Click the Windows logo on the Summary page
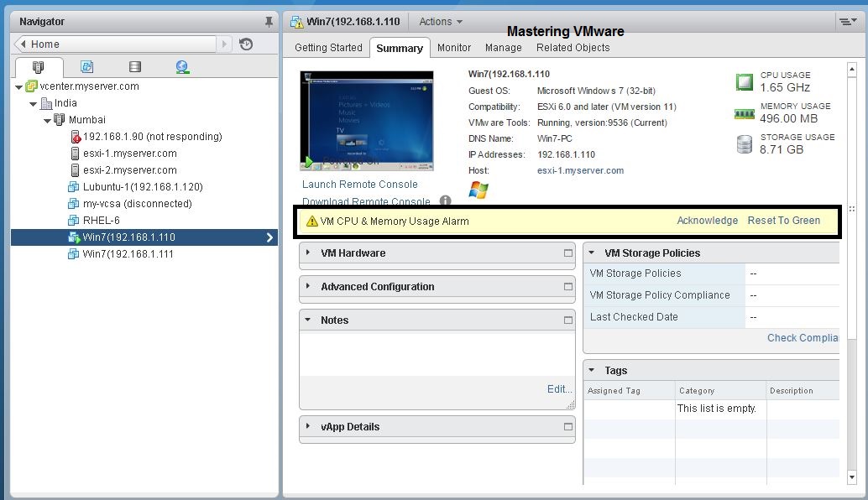 (x=480, y=189)
